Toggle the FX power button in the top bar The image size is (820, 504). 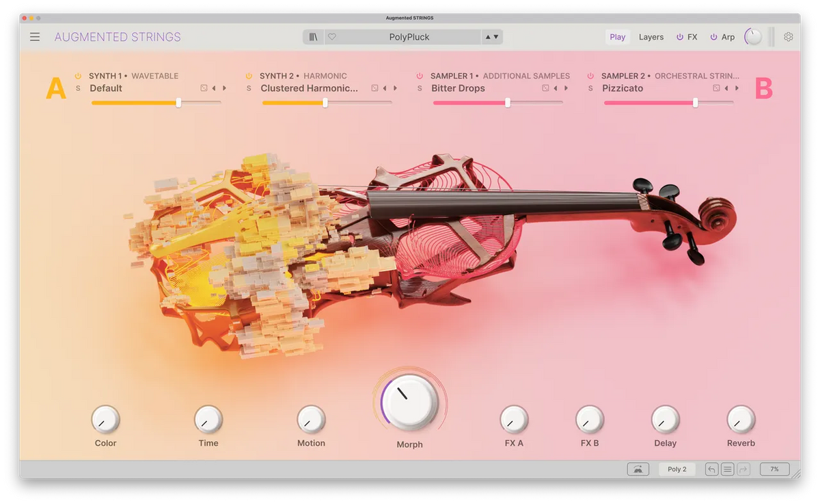680,37
